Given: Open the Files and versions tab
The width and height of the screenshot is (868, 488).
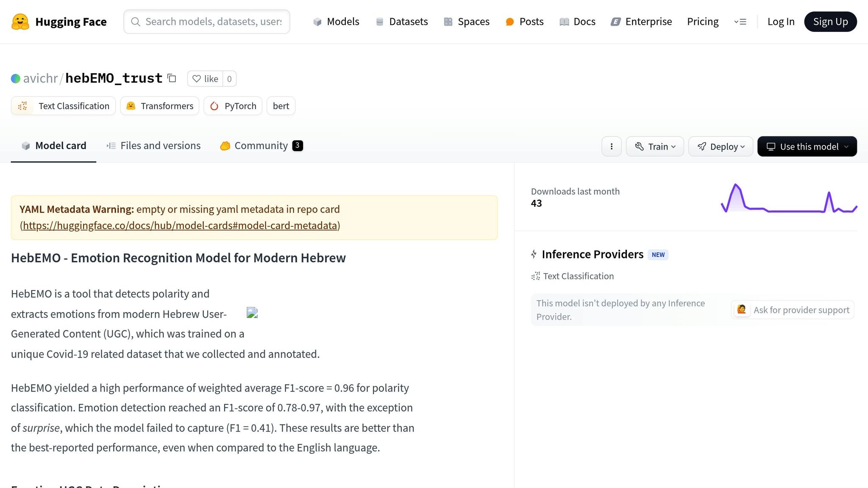Looking at the screenshot, I should coord(153,146).
